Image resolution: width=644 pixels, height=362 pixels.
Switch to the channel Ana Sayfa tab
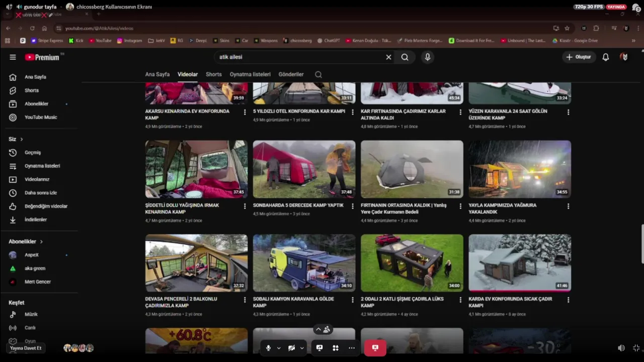[x=157, y=74]
